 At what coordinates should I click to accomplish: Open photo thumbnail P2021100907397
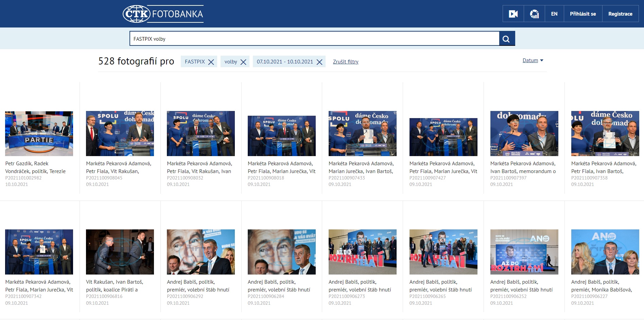pos(524,133)
